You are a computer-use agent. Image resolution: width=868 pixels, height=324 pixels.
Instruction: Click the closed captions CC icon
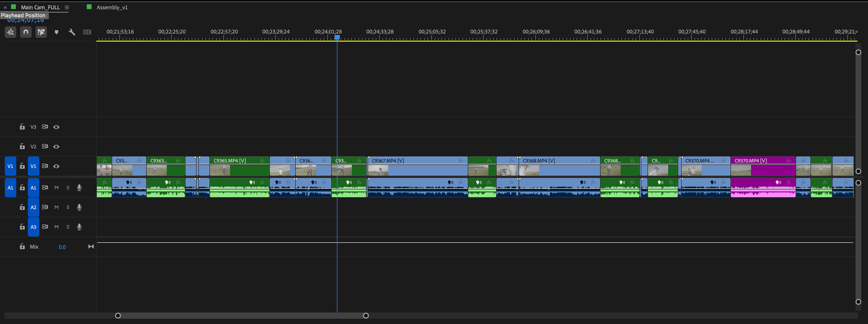pyautogui.click(x=87, y=32)
